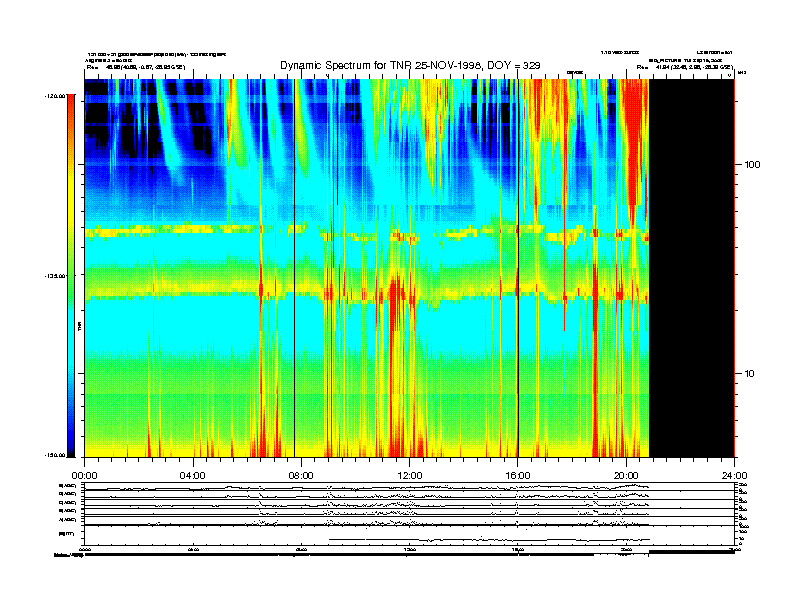
Task: Click the "00:00" main time axis label
Action: [x=84, y=476]
